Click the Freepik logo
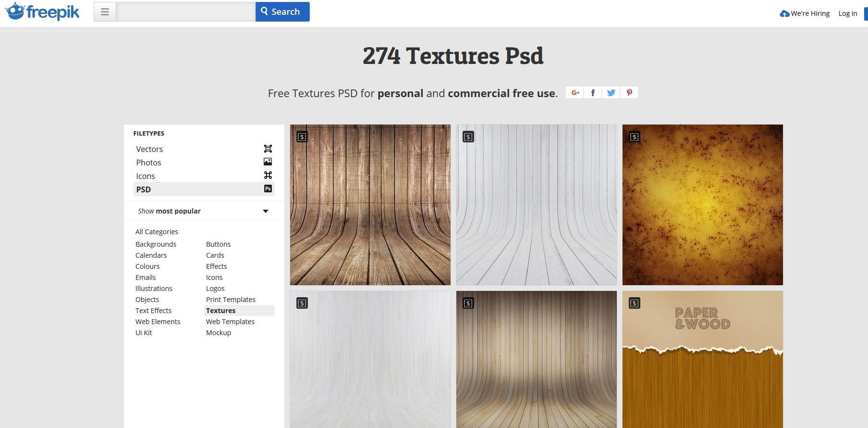868x428 pixels. (x=42, y=12)
